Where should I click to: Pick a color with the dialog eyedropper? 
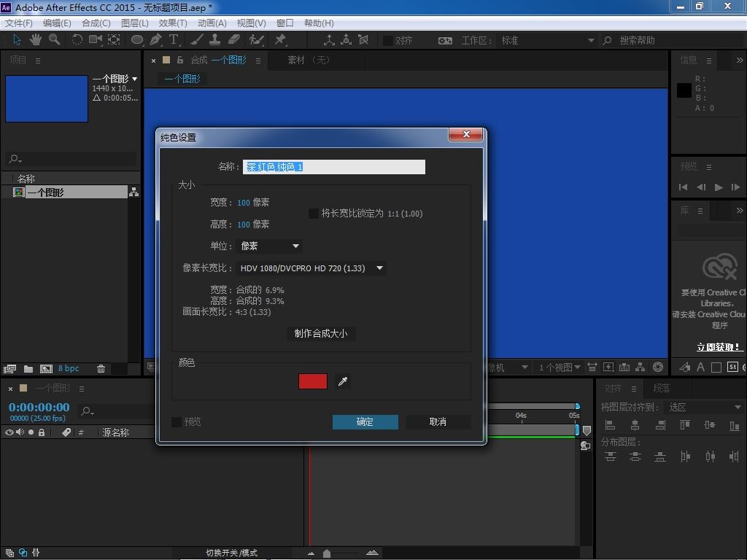click(343, 381)
